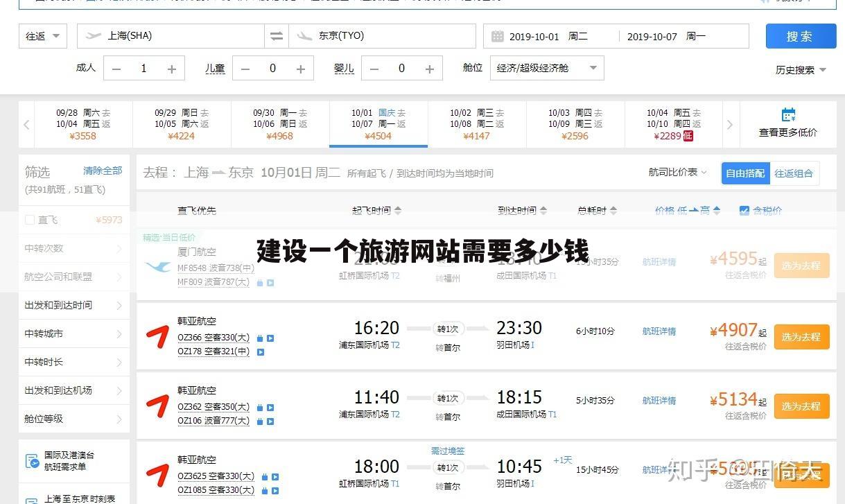Screen dimensions: 845x504
Task: Select 10/03–10/09 ¥2596 date tab
Action: click(575, 124)
